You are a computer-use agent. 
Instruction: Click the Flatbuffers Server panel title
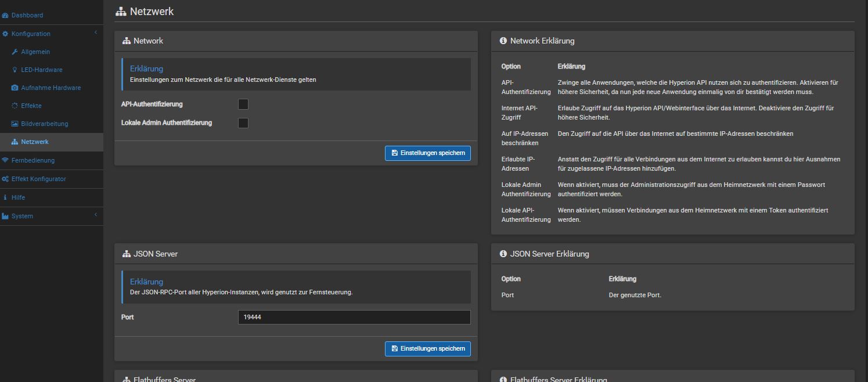tap(164, 379)
